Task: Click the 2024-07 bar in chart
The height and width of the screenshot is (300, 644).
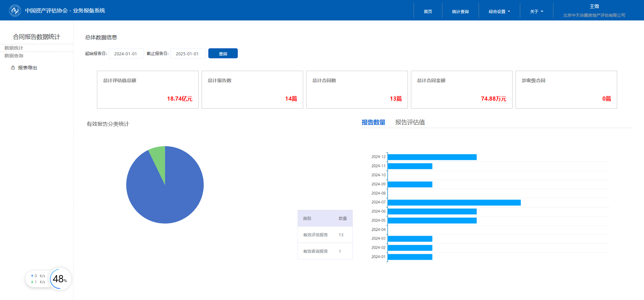Action: click(x=454, y=202)
